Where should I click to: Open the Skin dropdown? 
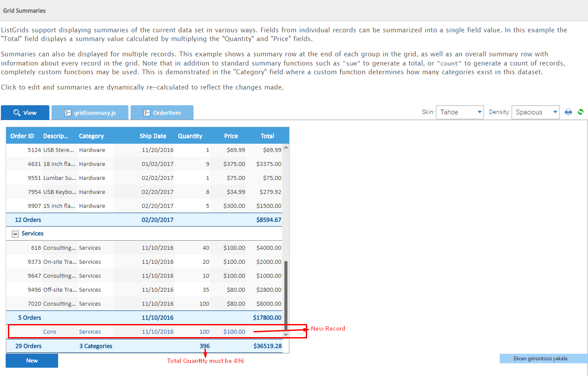tap(460, 112)
